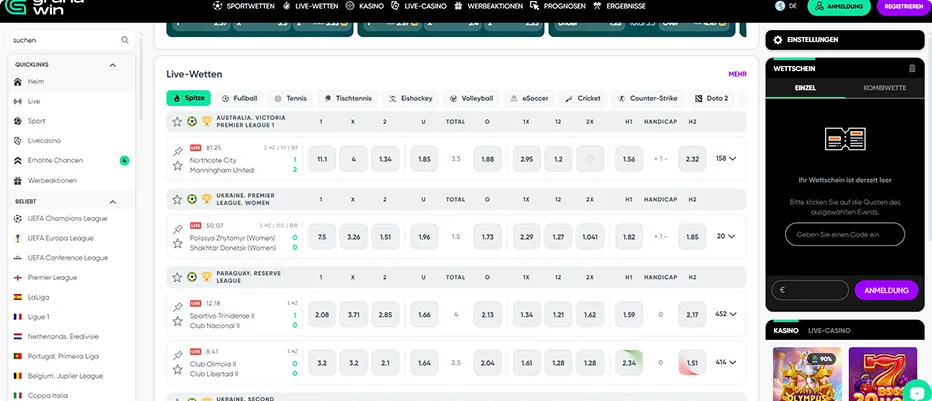Open Kasino in the top menu
The image size is (932, 401).
[x=363, y=6]
